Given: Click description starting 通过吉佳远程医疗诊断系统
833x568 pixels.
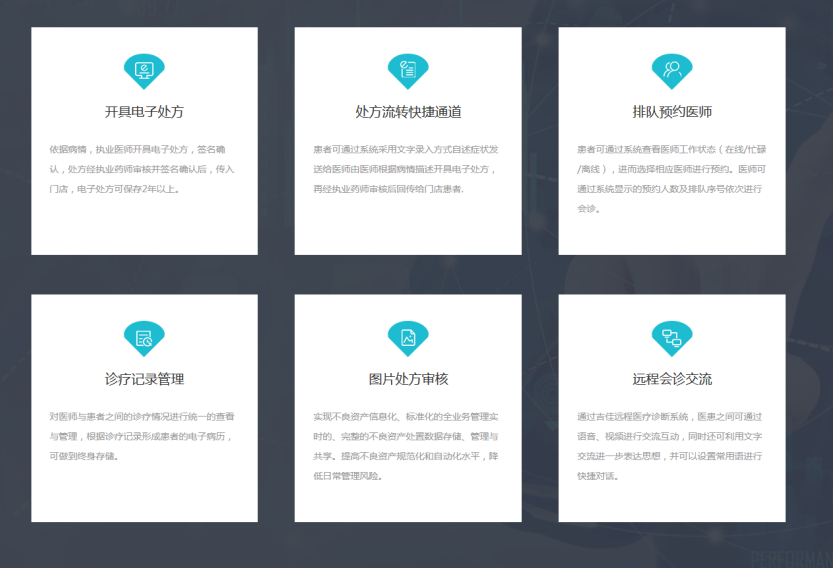Looking at the screenshot, I should 670,446.
